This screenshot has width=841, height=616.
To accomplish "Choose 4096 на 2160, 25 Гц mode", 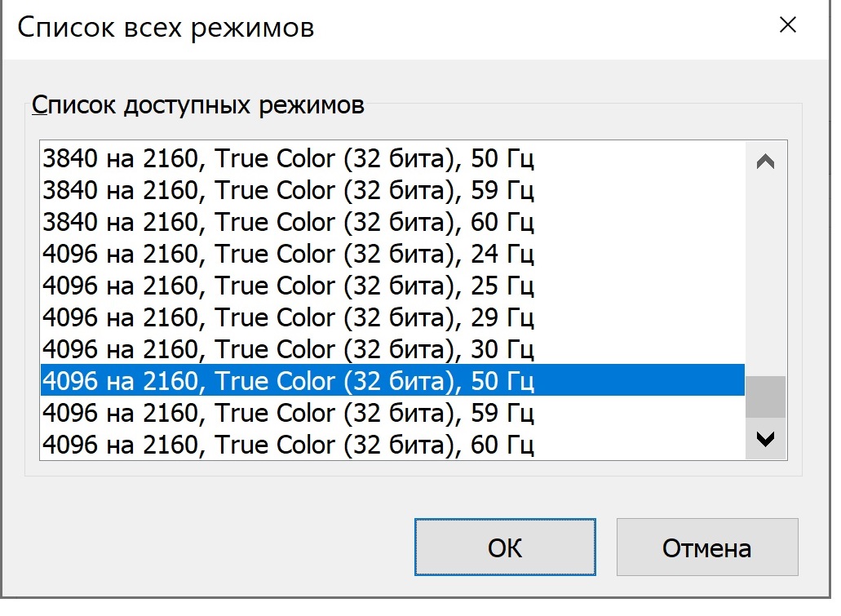I will (x=287, y=286).
